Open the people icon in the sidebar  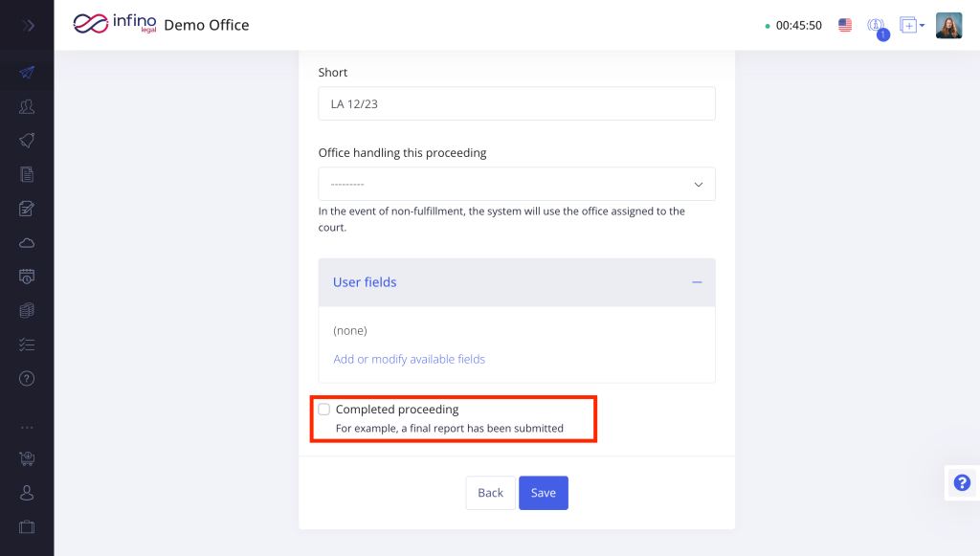[x=27, y=106]
